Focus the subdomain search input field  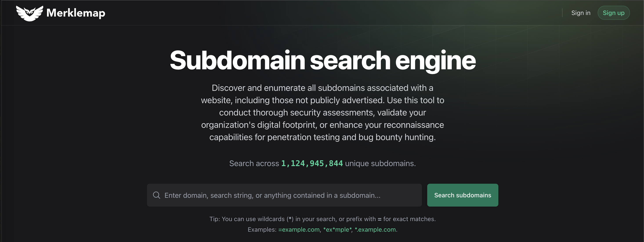(x=284, y=195)
